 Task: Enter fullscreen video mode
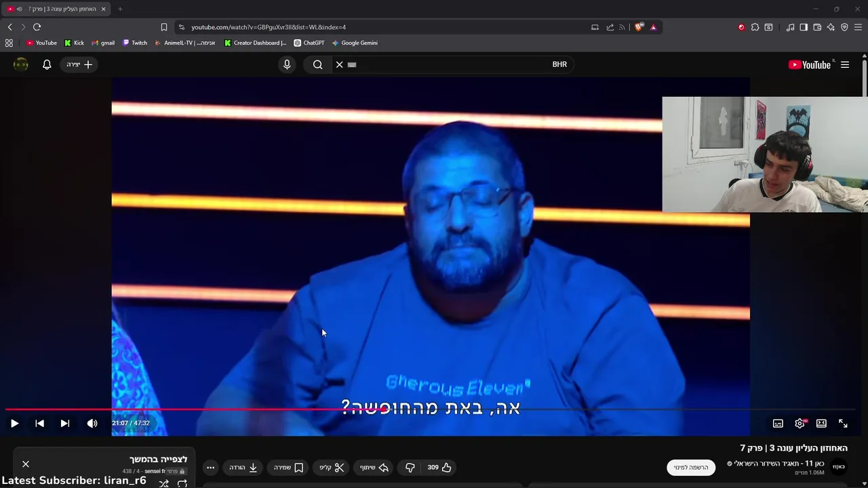click(x=843, y=423)
